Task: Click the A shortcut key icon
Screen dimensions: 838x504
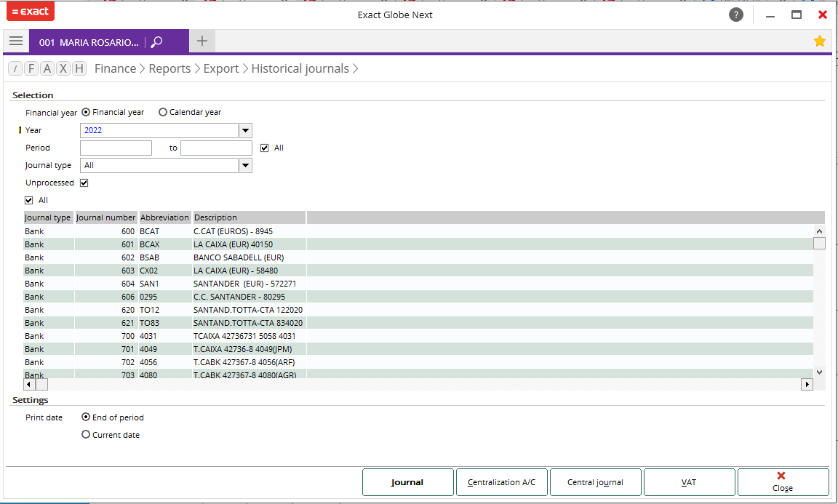Action: (47, 68)
